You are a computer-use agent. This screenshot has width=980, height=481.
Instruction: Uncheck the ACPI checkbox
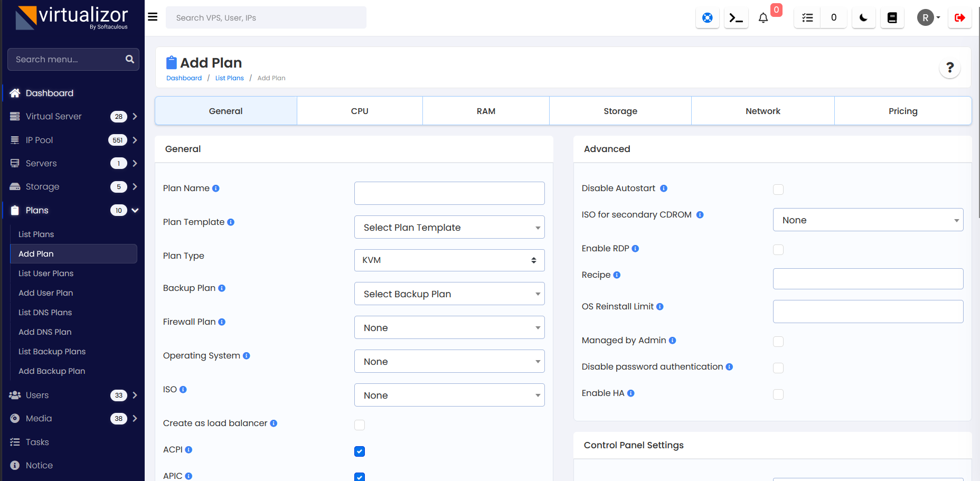(360, 451)
